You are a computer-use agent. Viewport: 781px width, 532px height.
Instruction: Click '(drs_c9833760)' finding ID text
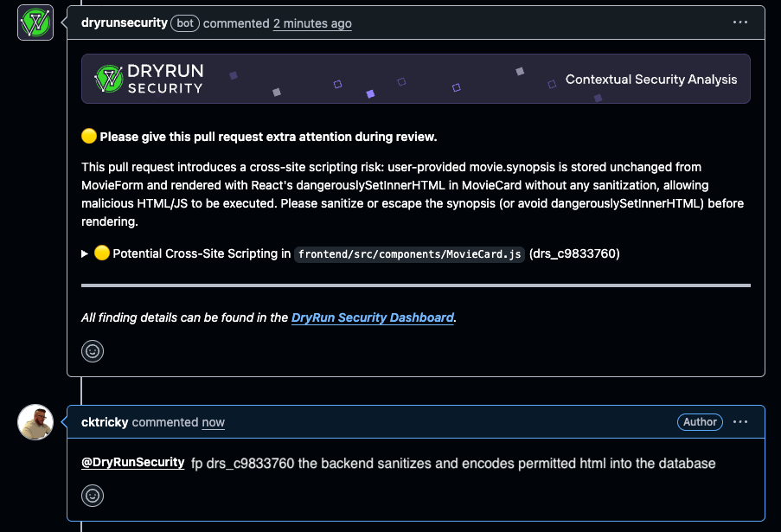(x=574, y=253)
